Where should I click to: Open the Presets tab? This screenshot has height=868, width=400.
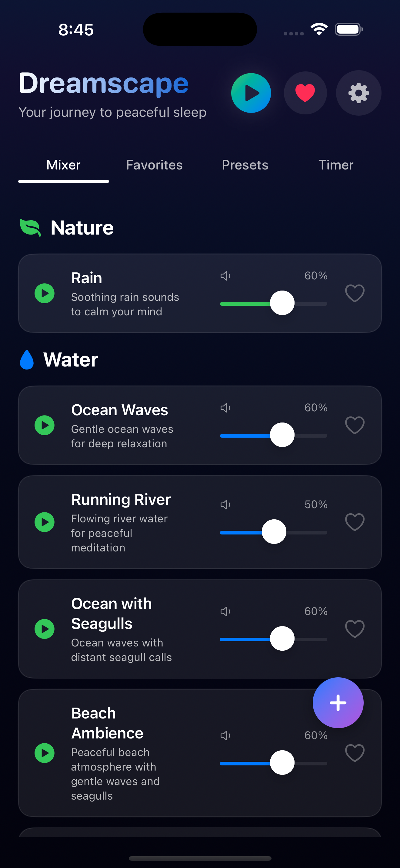pyautogui.click(x=245, y=165)
